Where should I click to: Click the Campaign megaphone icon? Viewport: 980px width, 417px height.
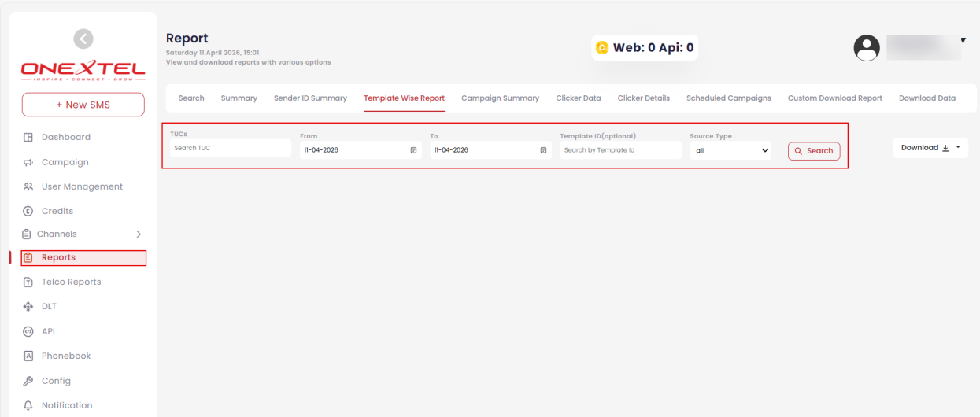click(28, 162)
